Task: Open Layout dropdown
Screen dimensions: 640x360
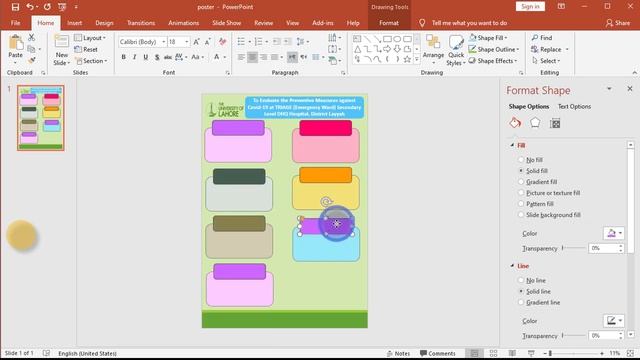Action: point(90,38)
